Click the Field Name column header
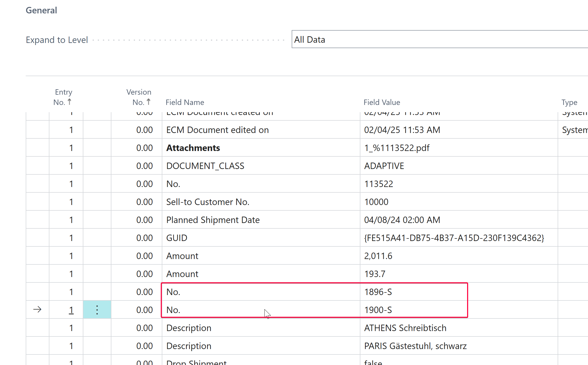The image size is (588, 365). coord(185,102)
